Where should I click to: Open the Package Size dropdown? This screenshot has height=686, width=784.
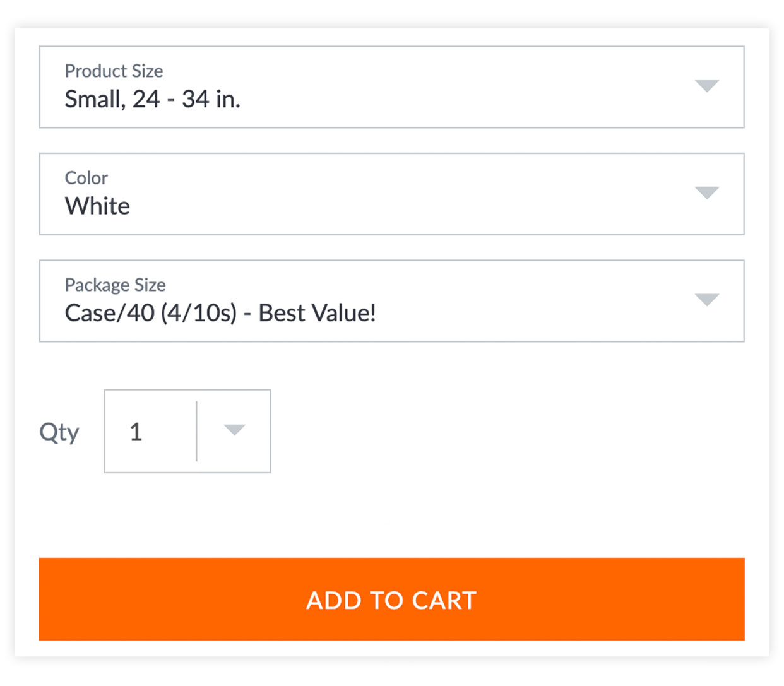click(x=391, y=301)
